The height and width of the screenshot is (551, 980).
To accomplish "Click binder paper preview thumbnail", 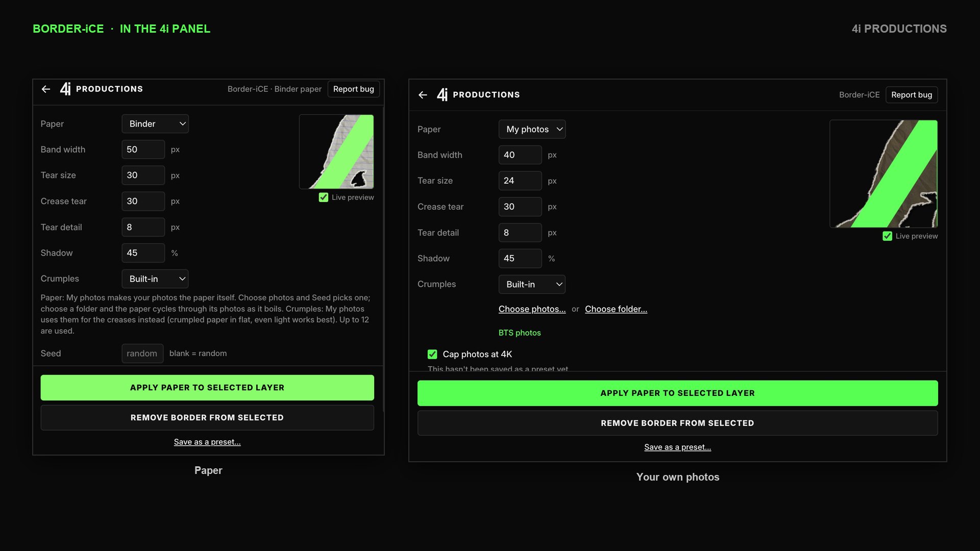I will coord(336,152).
